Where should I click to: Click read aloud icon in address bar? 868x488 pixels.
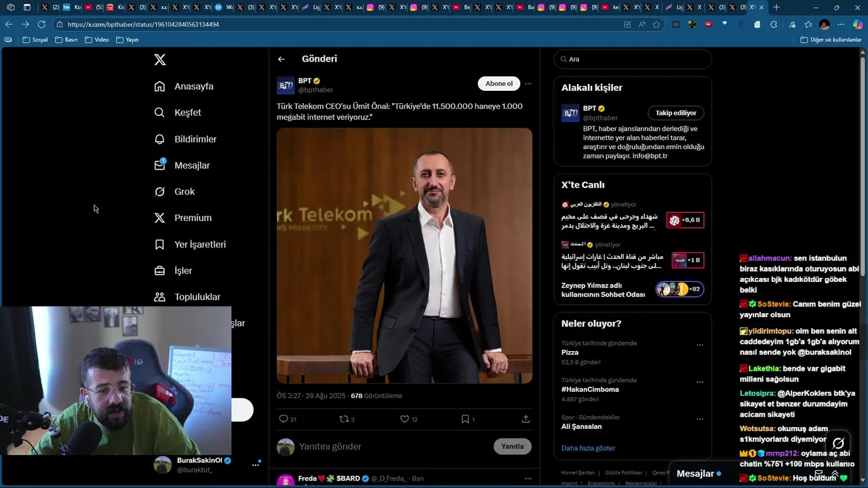(x=642, y=24)
